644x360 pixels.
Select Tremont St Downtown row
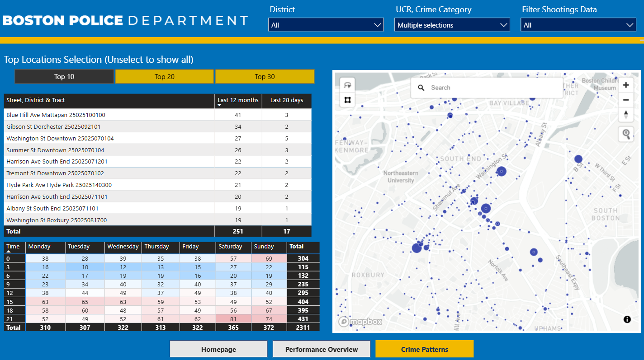pyautogui.click(x=158, y=173)
